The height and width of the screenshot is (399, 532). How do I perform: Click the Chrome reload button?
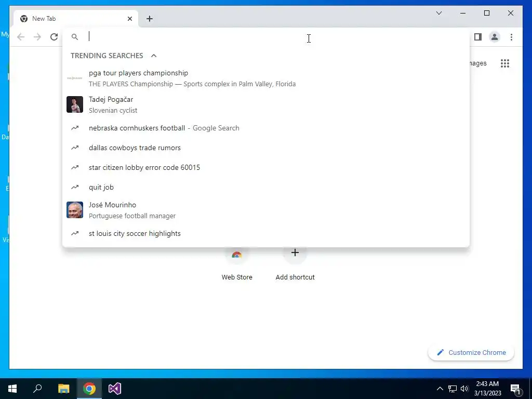54,37
